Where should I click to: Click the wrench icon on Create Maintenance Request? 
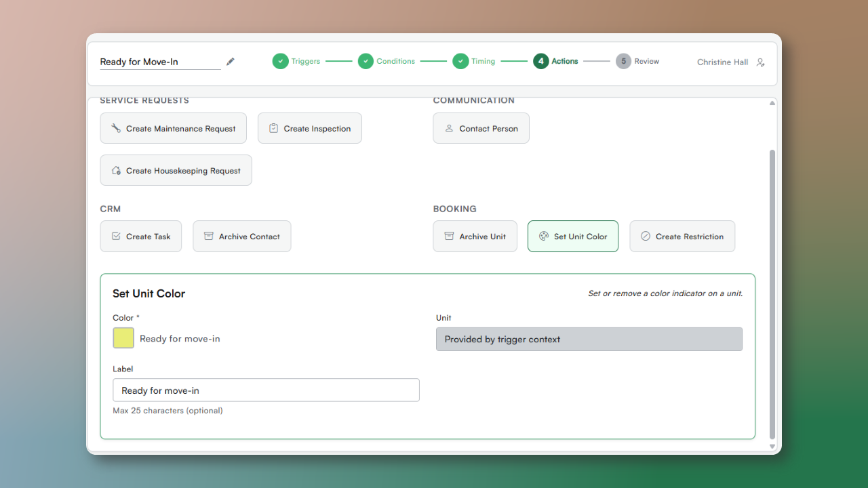116,128
